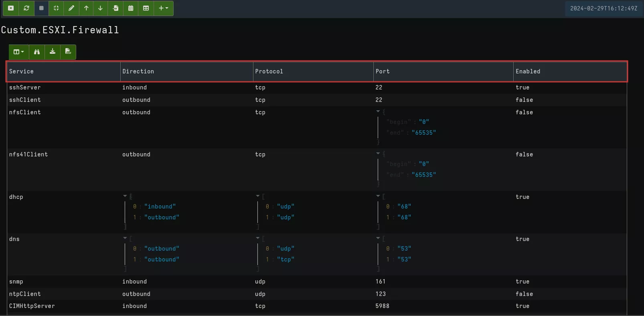Viewport: 644px width, 316px height.
Task: Collapse the dns Direction array
Action: (125, 238)
